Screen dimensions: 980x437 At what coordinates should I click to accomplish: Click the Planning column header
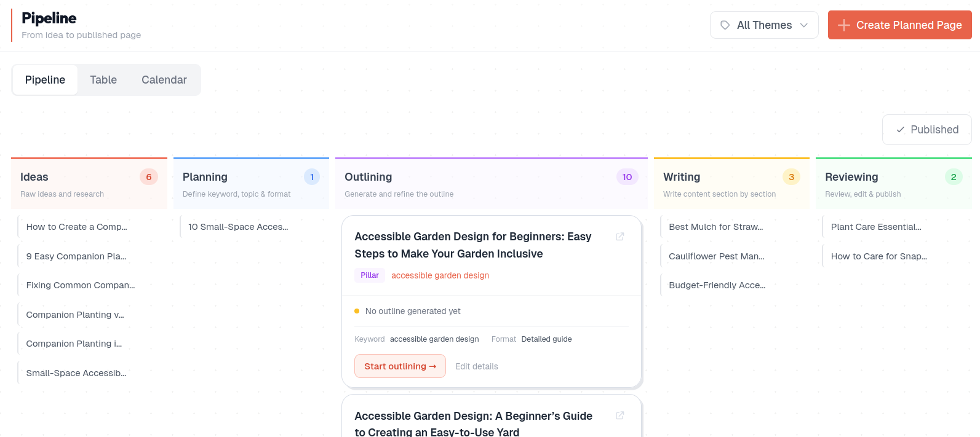251,184
